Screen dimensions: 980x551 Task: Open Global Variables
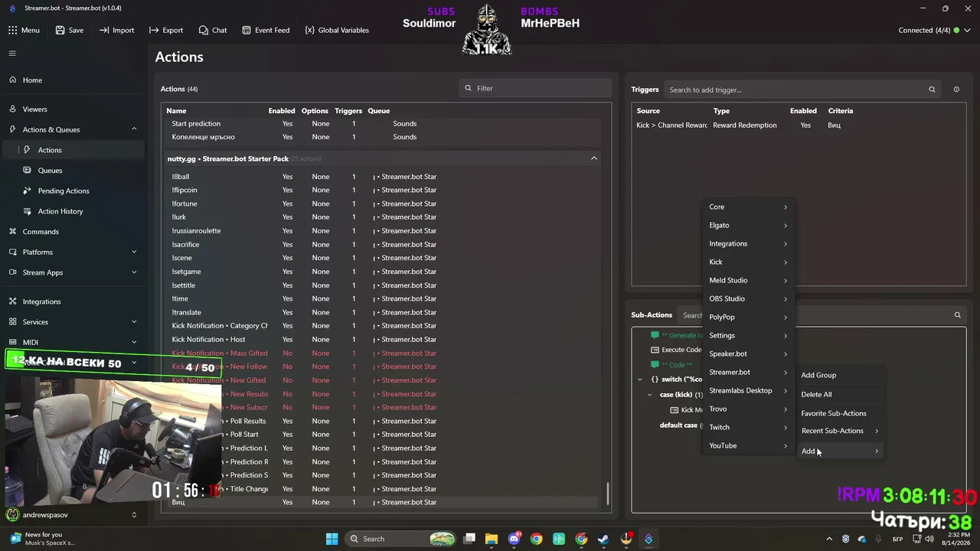pyautogui.click(x=337, y=30)
